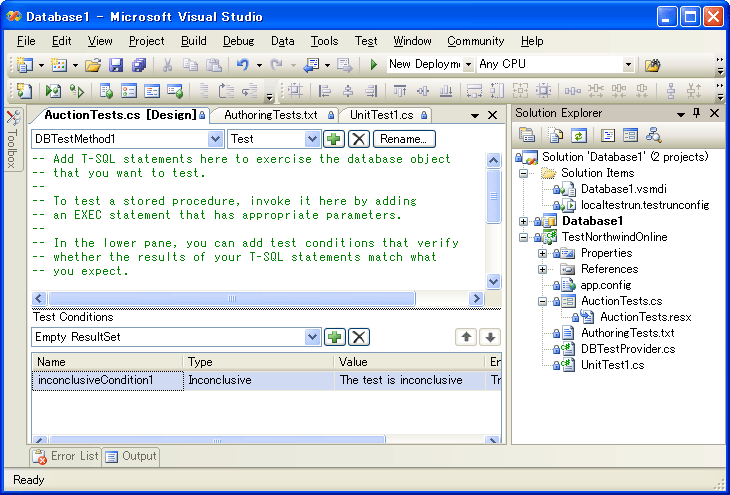Click the Align Lefts layout icon
Screen dimensions: 730x495
click(x=324, y=90)
